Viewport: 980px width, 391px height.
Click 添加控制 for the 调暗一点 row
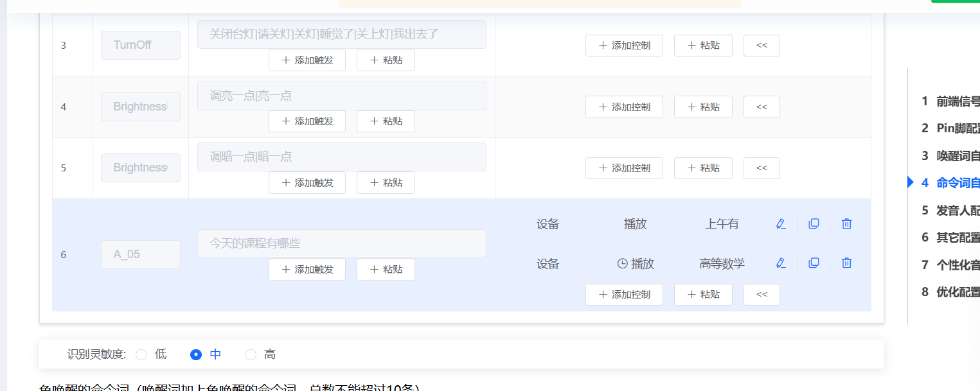[x=624, y=168]
